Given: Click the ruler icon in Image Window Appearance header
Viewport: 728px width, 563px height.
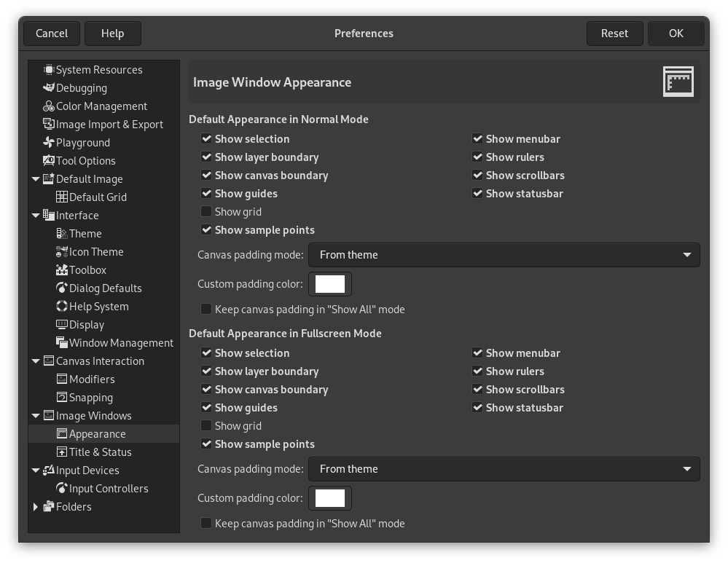Looking at the screenshot, I should [x=678, y=81].
